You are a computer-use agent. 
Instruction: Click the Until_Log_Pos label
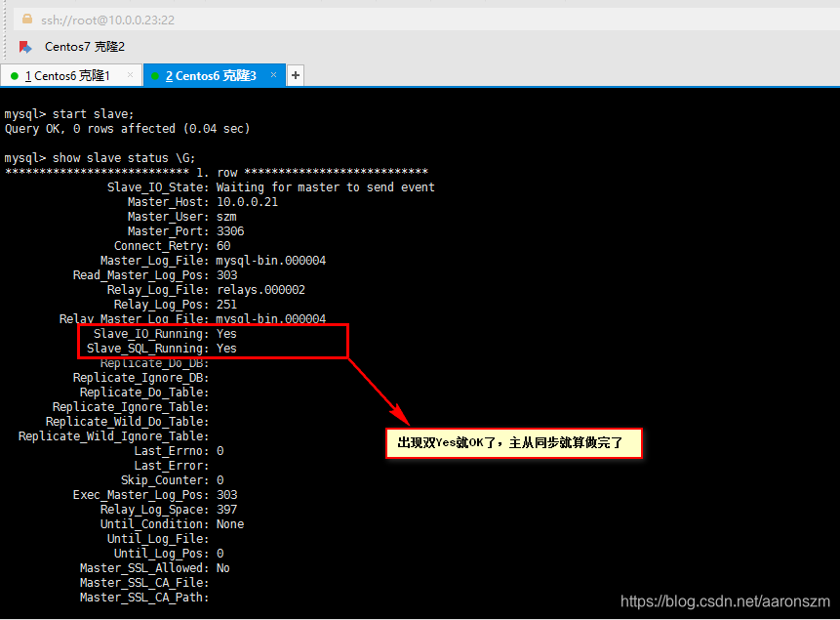[x=161, y=553]
